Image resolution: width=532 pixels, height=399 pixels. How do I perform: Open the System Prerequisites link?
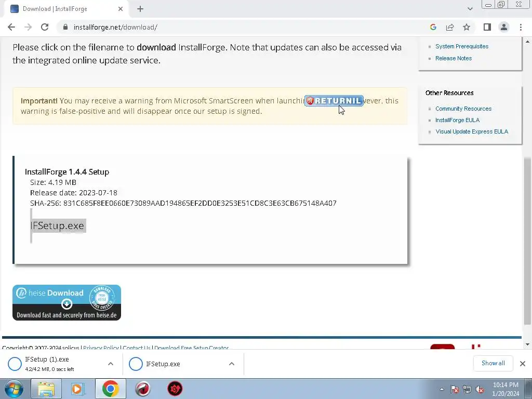[462, 46]
